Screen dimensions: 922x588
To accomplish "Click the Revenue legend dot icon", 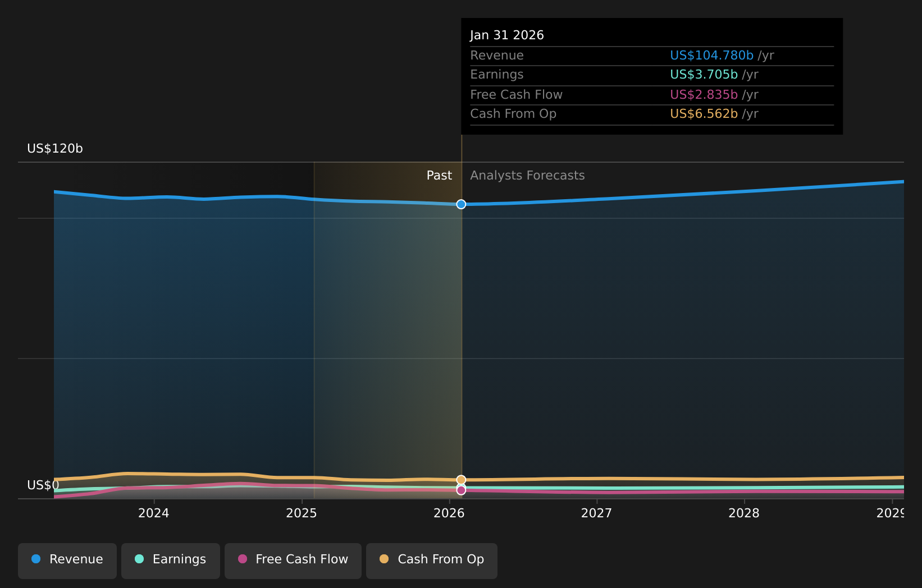I will (36, 559).
